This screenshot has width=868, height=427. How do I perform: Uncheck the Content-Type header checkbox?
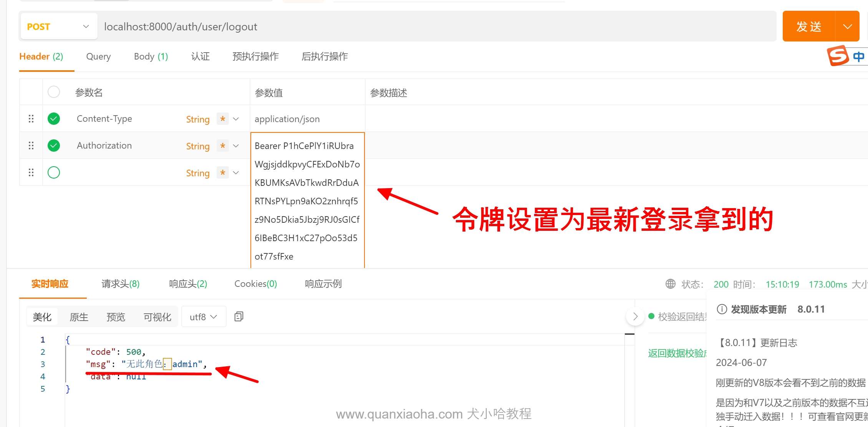pyautogui.click(x=54, y=119)
